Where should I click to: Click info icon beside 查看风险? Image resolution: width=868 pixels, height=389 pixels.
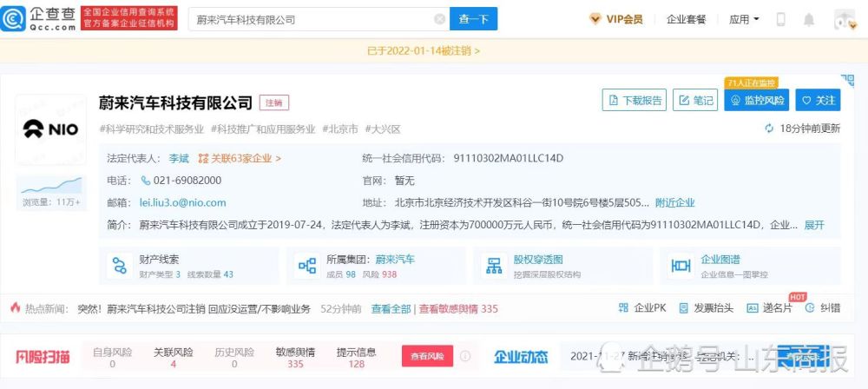point(465,356)
